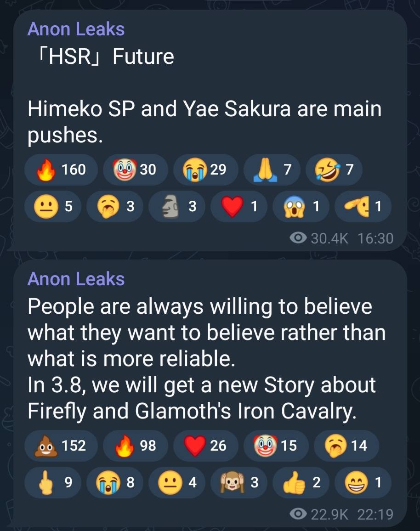Open Anon Leaks name on first message
This screenshot has width=420, height=531.
[76, 29]
